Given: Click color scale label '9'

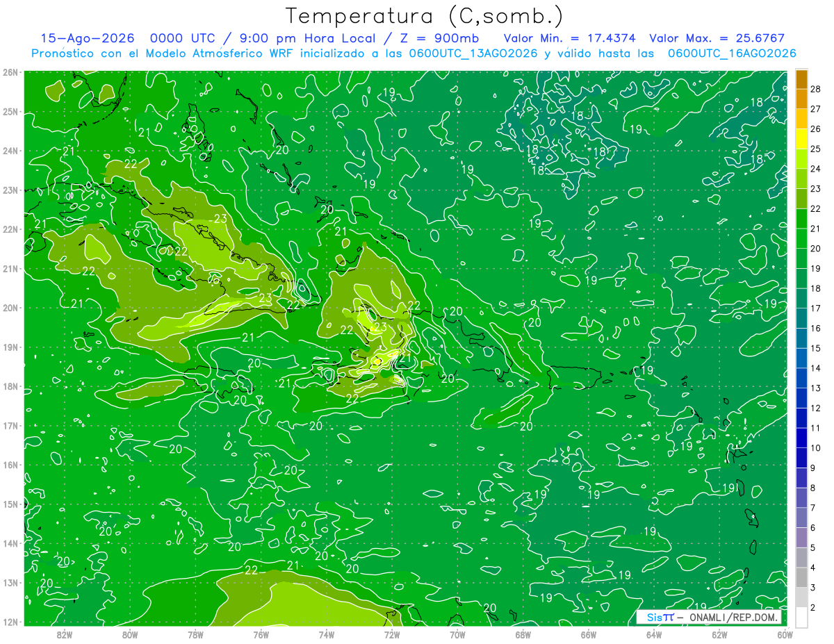Looking at the screenshot, I should (x=813, y=468).
